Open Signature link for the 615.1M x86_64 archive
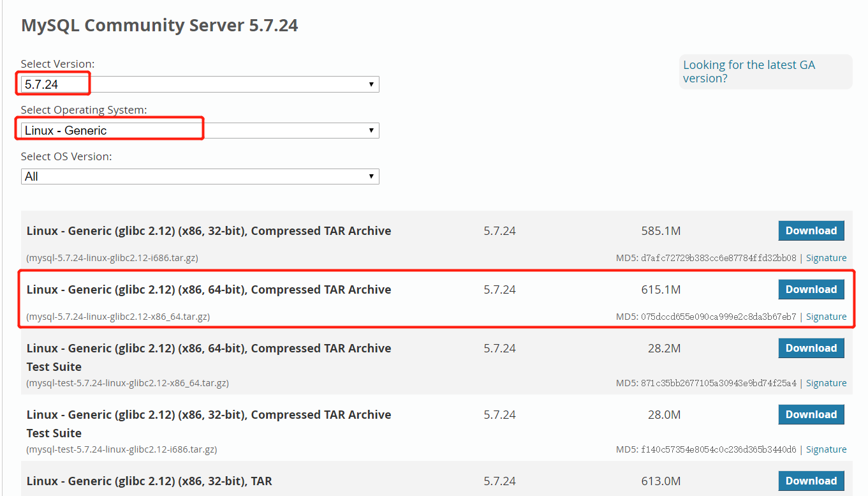Screen dimensions: 868x496 pyautogui.click(x=826, y=317)
